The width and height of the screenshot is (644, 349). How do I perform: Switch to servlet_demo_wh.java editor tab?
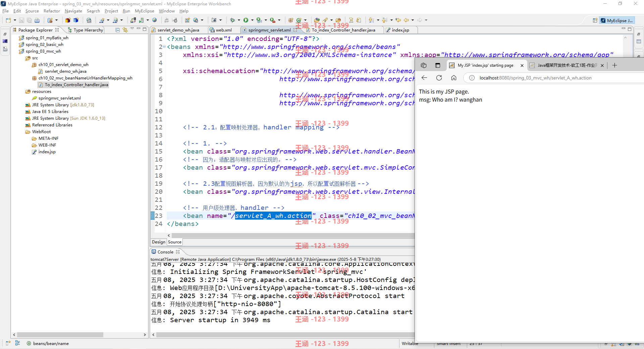point(178,30)
